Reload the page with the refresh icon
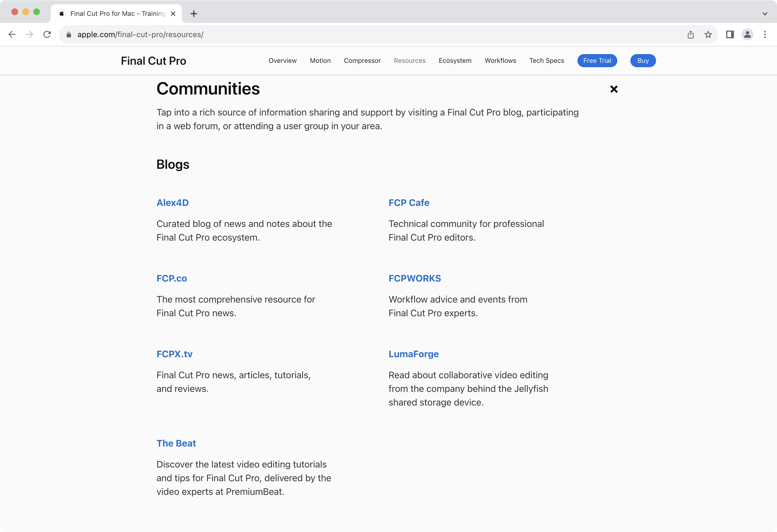777x532 pixels. (47, 34)
